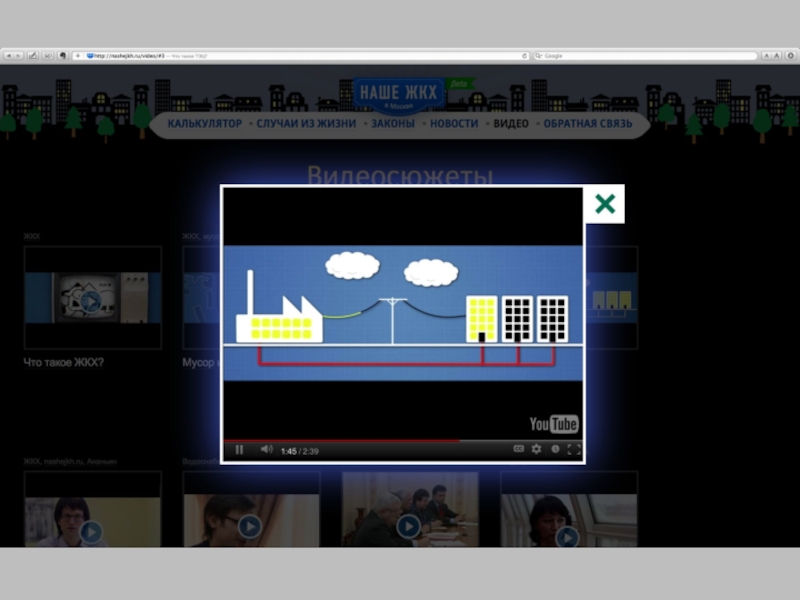Click the rightmost round browser toolbar button

(x=791, y=56)
